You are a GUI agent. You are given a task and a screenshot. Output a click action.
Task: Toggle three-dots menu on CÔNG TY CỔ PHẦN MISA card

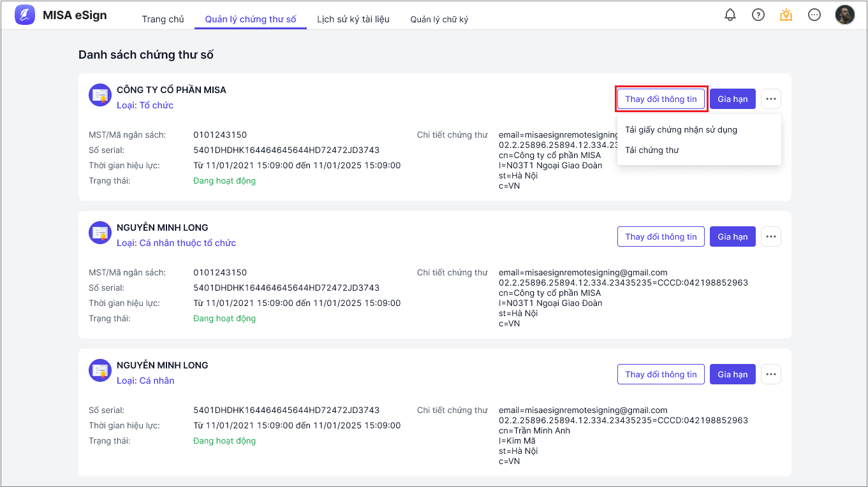771,99
